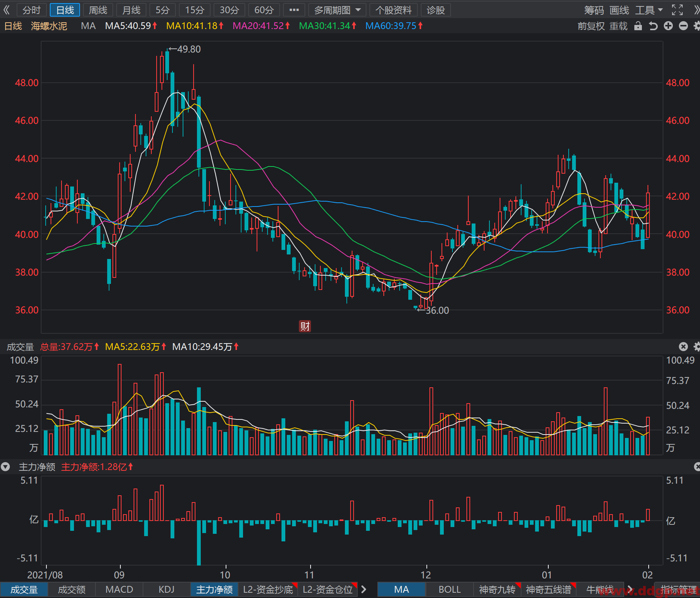This screenshot has width=700, height=598.
Task: Select the MACD indicator tab
Action: pyautogui.click(x=119, y=589)
